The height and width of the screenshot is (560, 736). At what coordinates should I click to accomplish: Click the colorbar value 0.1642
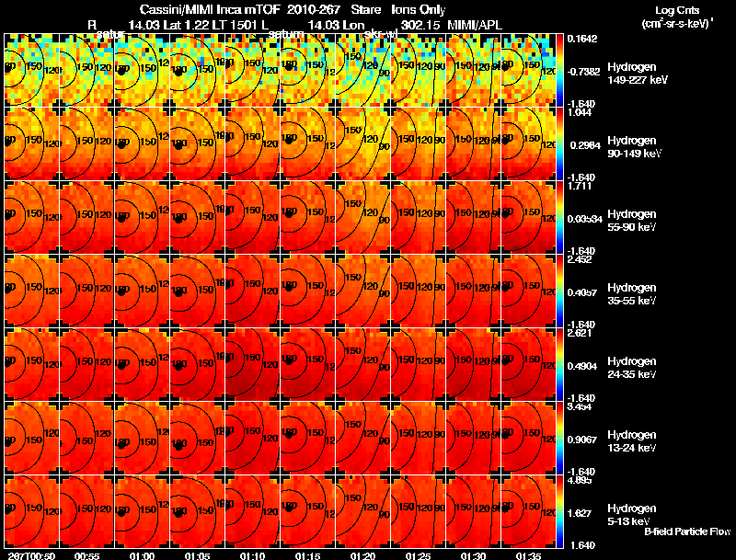pos(582,39)
